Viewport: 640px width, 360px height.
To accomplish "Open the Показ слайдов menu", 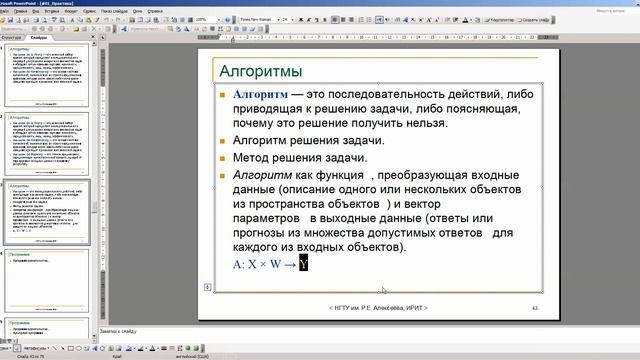I will (x=114, y=11).
